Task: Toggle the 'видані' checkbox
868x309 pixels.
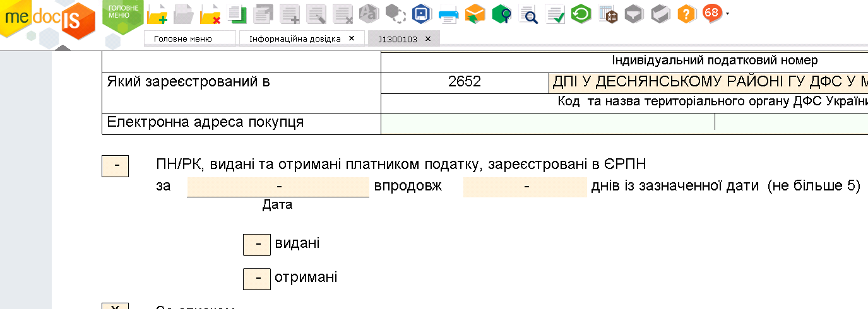Action: [x=256, y=244]
